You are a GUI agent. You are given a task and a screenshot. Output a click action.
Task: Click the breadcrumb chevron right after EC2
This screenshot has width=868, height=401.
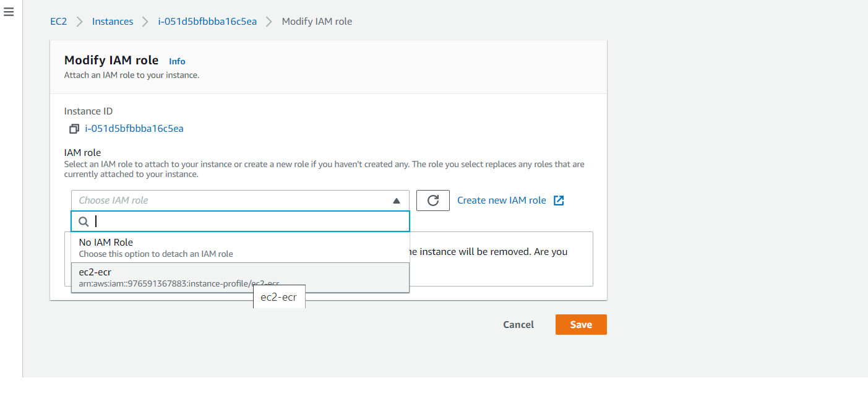coord(79,22)
